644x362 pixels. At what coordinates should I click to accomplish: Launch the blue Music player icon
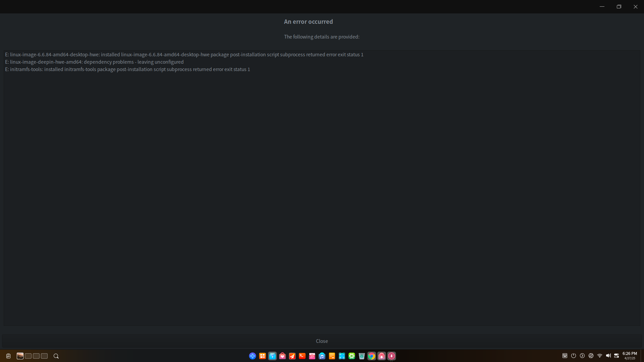click(322, 356)
